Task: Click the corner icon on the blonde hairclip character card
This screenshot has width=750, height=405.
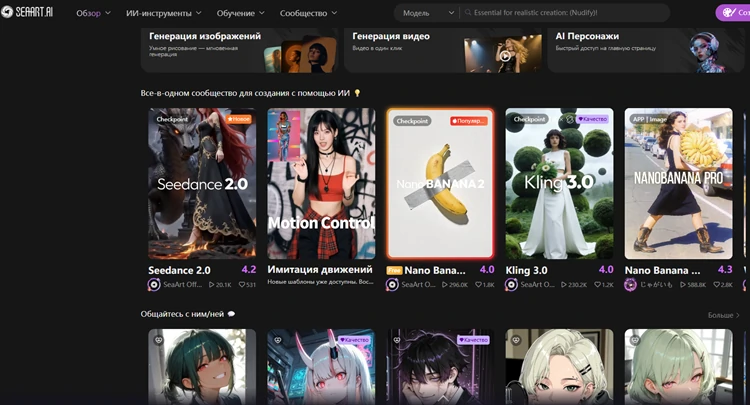Action: [516, 340]
